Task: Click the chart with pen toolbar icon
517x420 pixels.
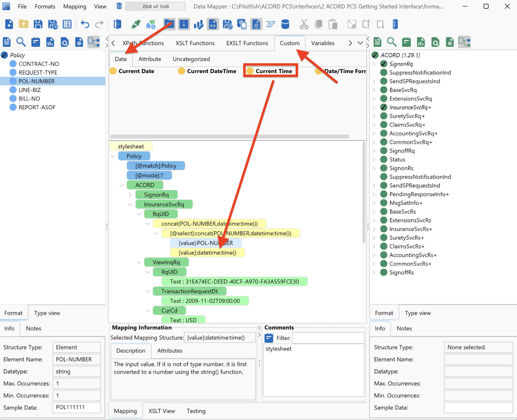Action: 198,24
